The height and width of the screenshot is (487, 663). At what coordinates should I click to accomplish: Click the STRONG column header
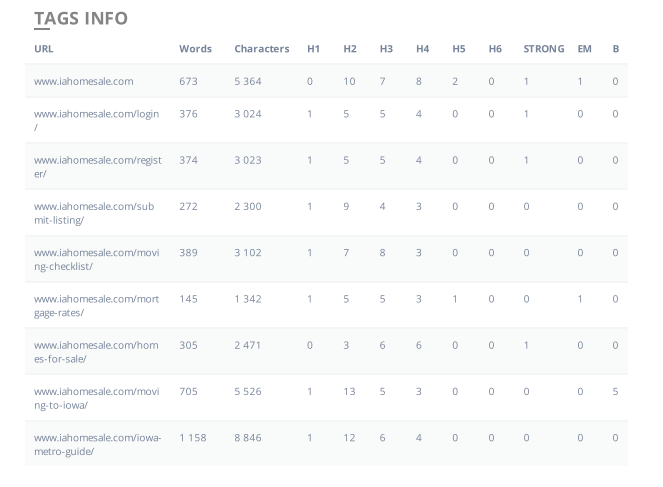pos(543,49)
